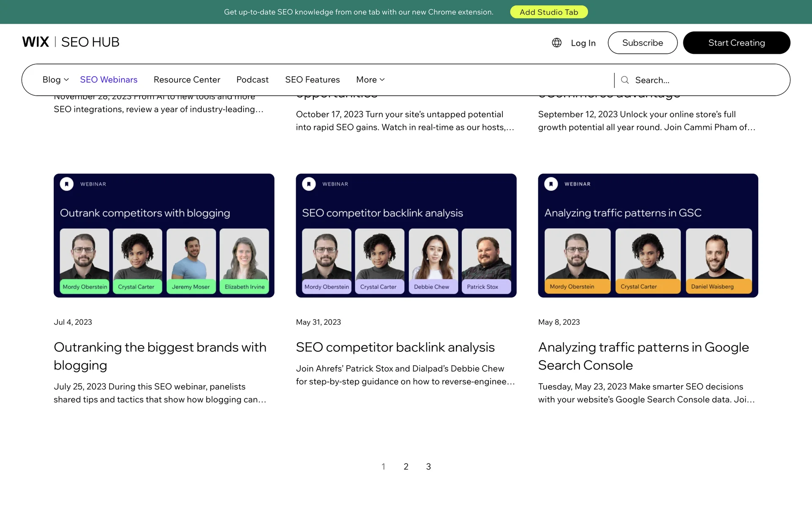The height and width of the screenshot is (508, 812).
Task: Open the SEO Webinars tab
Action: [x=109, y=80]
